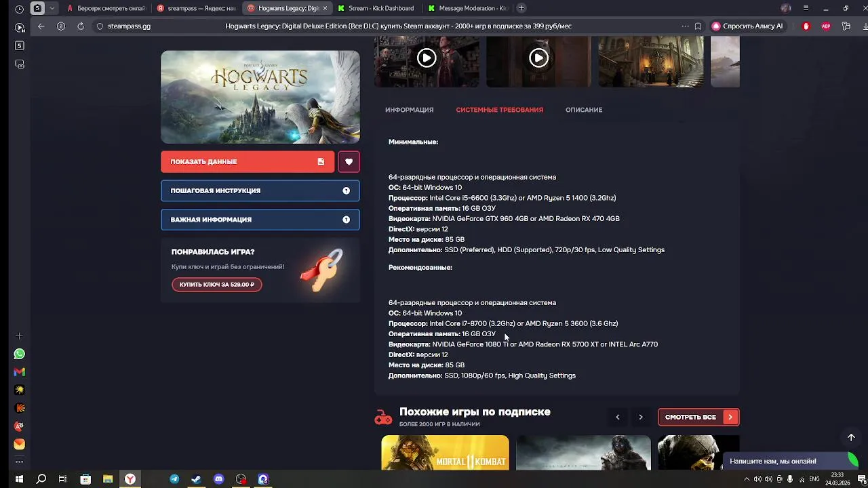Play the second gameplay video thumbnail
The width and height of the screenshot is (868, 488).
tap(538, 58)
